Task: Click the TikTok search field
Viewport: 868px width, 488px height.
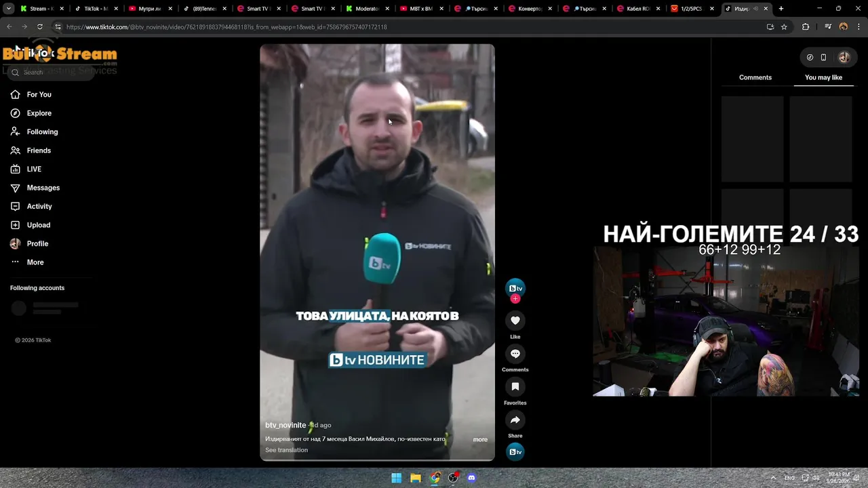Action: 51,72
